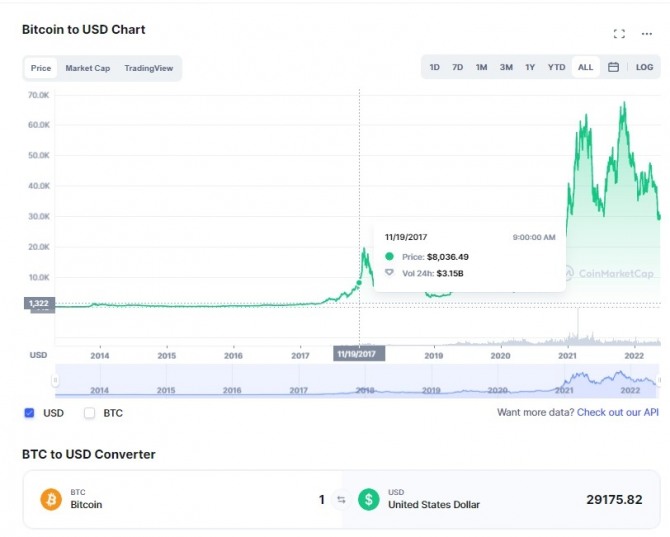Screen dimensions: 670x537
Task: Switch to the Market Cap tab
Action: pos(88,68)
